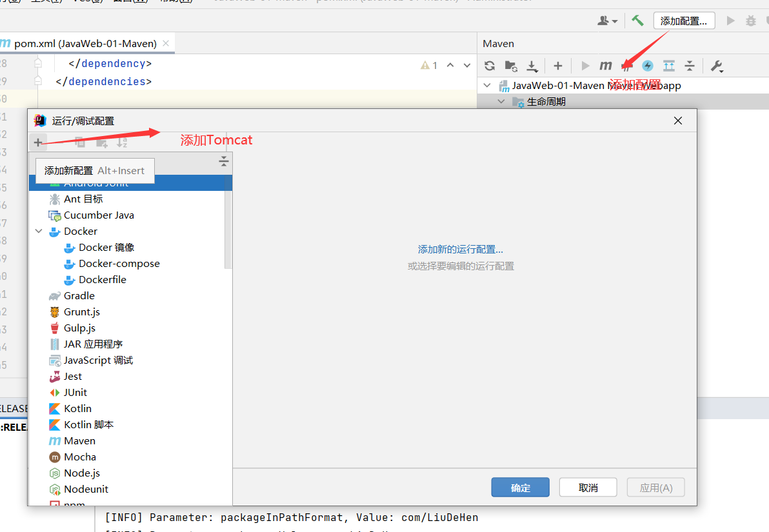Click the Maven show dependencies icon

pos(668,66)
